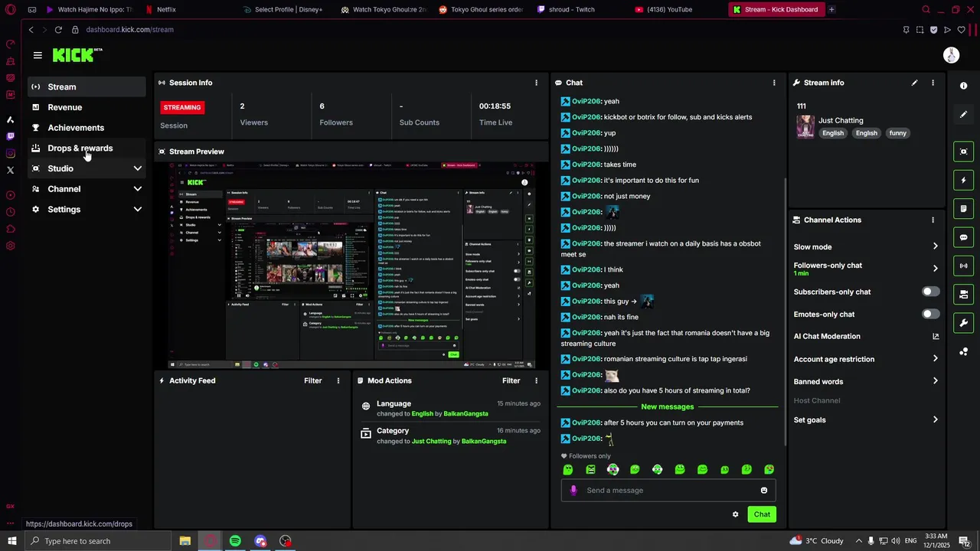Toggle the broadcast signal panel icon in right sidebar
Screen dimensions: 980x551
[x=963, y=266]
